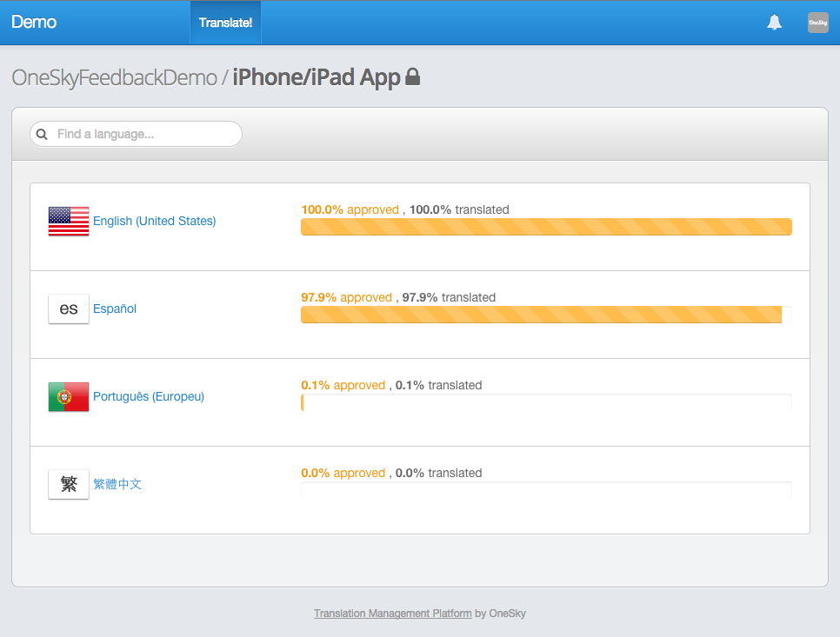Open the Translate! tab
Viewport: 840px width, 637px height.
(225, 23)
